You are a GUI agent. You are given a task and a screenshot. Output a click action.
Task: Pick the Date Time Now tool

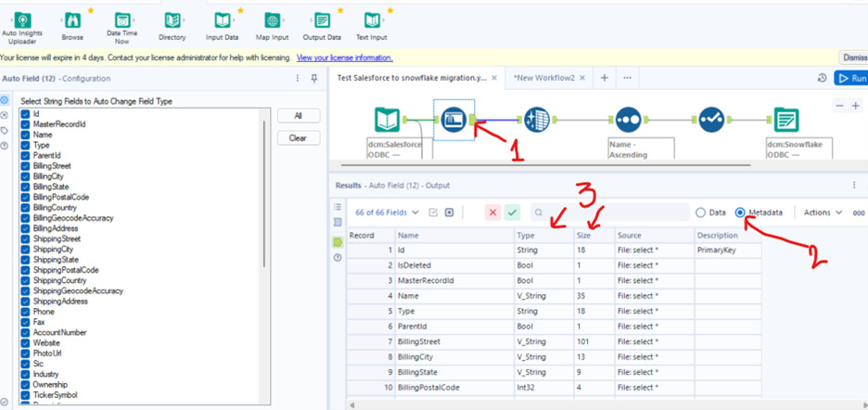122,20
